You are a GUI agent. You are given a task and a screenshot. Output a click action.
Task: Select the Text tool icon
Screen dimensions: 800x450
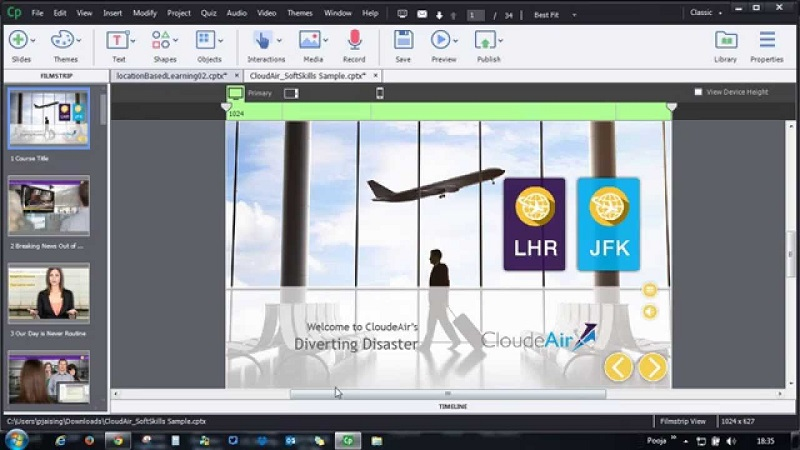tap(117, 40)
